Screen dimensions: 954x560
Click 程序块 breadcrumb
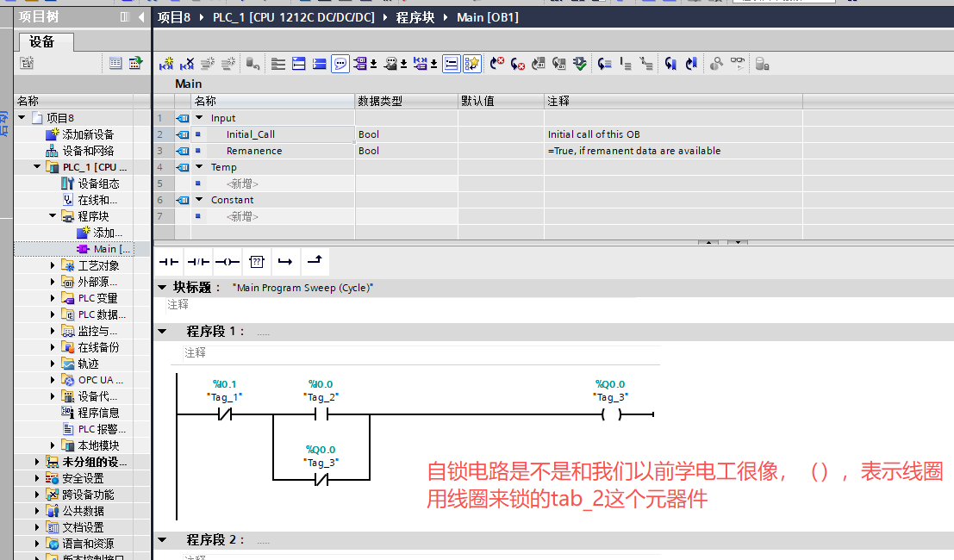pos(415,17)
